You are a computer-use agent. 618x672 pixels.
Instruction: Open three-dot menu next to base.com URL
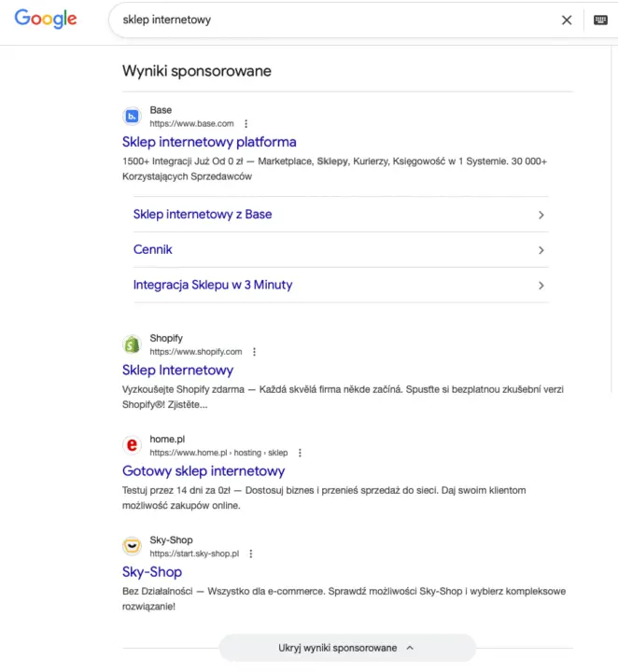tap(246, 124)
